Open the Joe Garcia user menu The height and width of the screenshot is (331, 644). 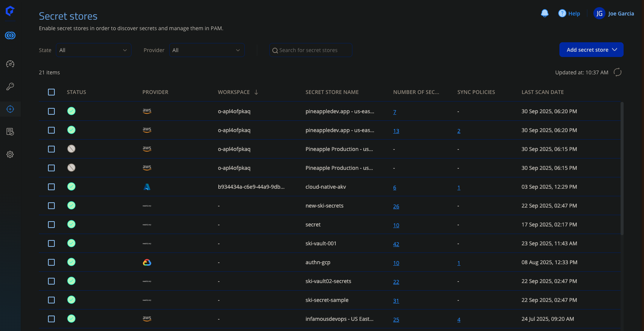(x=621, y=14)
